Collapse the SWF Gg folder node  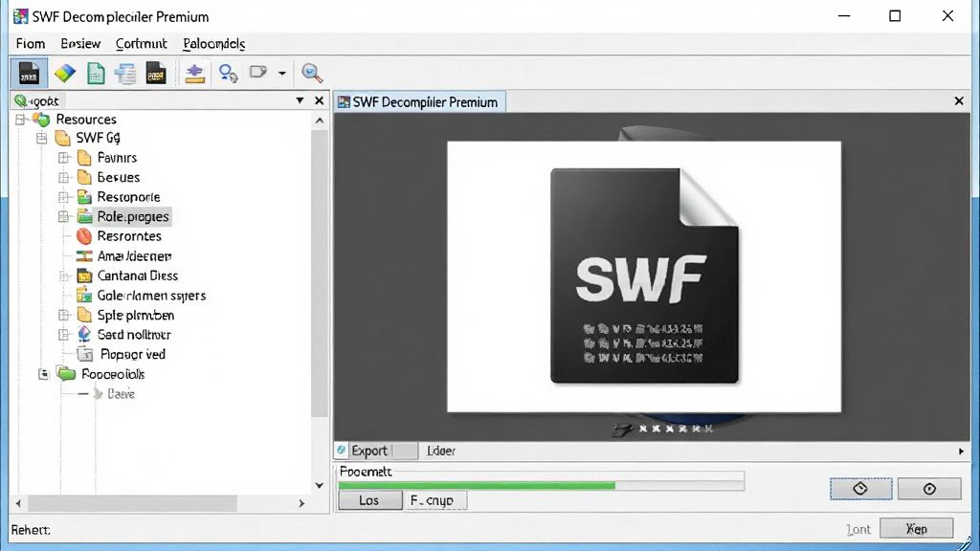(x=42, y=138)
